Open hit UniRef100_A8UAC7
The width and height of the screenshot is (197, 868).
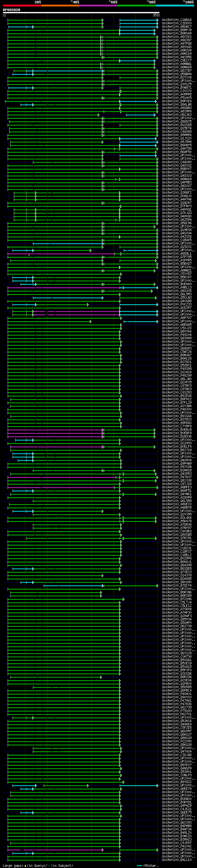point(177,26)
